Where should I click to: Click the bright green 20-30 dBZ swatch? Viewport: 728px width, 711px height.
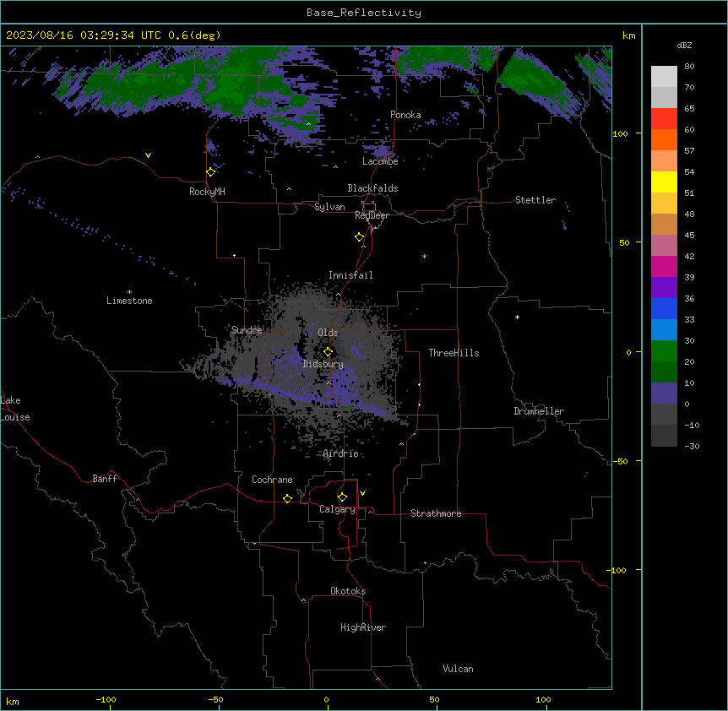coord(664,351)
